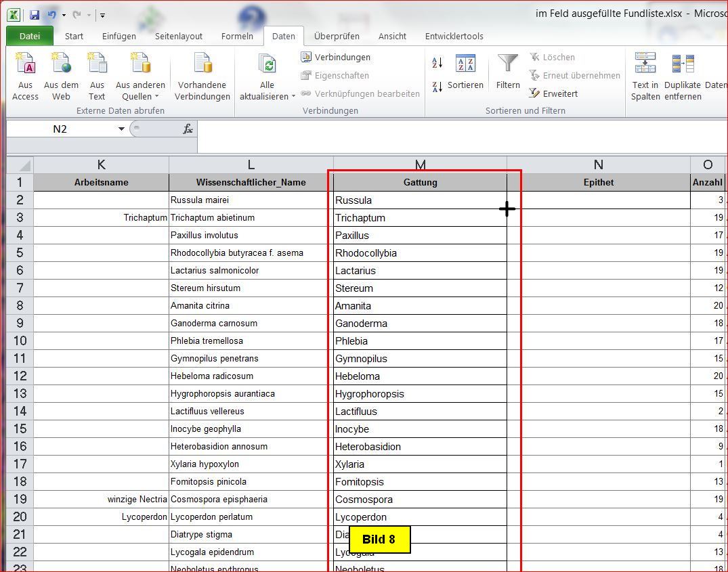Screen dimensions: 728x572
Task: Click the Verbindungen button
Action: pyautogui.click(x=336, y=58)
